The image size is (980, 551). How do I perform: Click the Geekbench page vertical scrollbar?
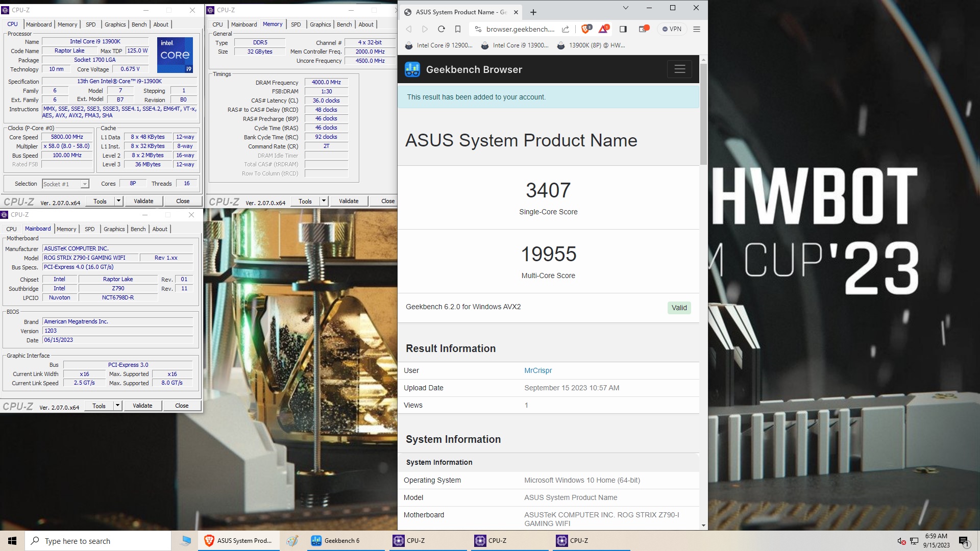[x=703, y=114]
